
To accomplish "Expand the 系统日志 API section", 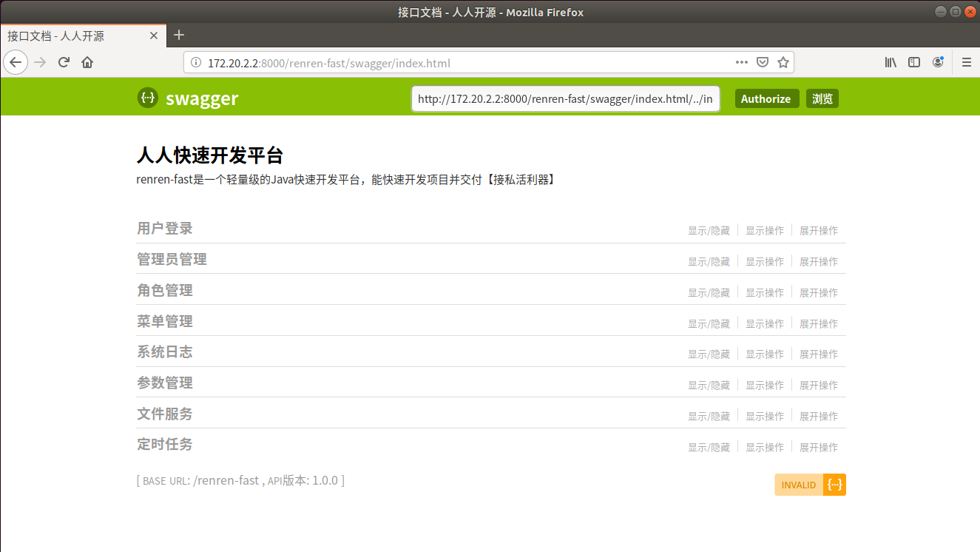I will (164, 351).
